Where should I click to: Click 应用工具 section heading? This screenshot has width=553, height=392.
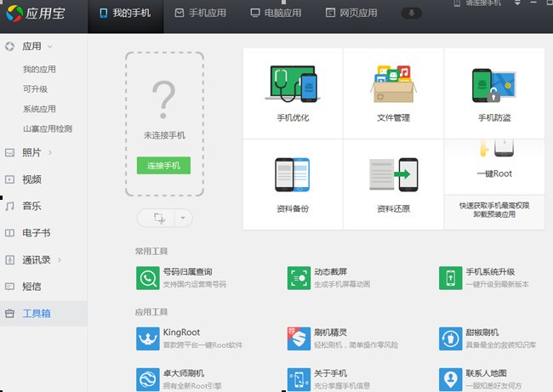[151, 312]
